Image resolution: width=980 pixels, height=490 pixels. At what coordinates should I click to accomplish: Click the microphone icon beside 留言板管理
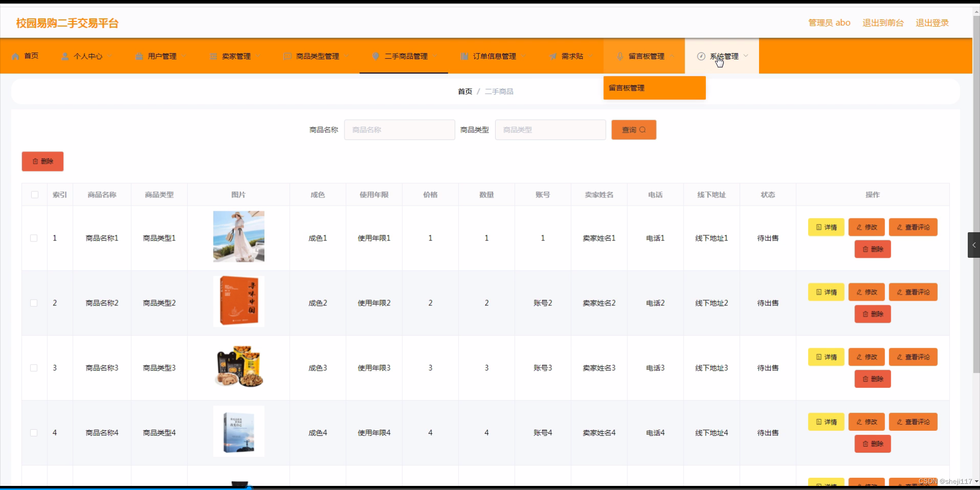point(620,56)
